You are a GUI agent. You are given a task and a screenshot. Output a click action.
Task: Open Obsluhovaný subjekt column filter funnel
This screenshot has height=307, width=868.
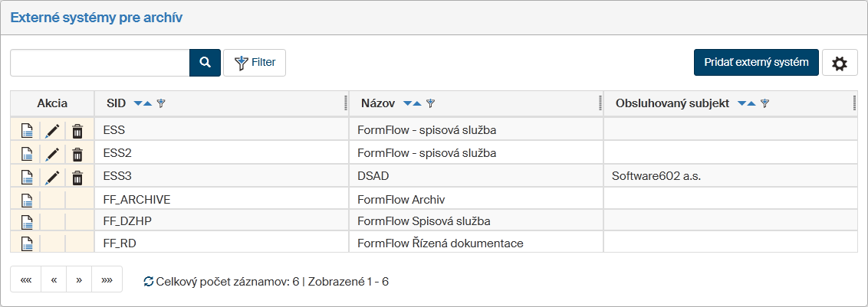click(764, 103)
